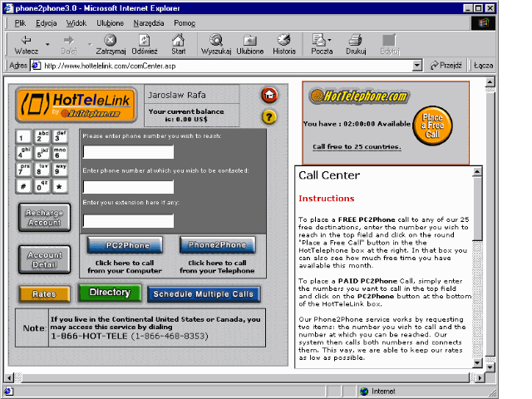
Task: Tap keypad key 0 qz
Action: click(x=42, y=186)
